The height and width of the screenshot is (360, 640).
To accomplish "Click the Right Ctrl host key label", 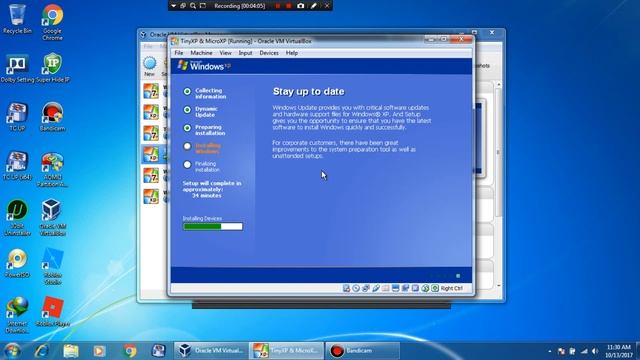I will pos(452,288).
